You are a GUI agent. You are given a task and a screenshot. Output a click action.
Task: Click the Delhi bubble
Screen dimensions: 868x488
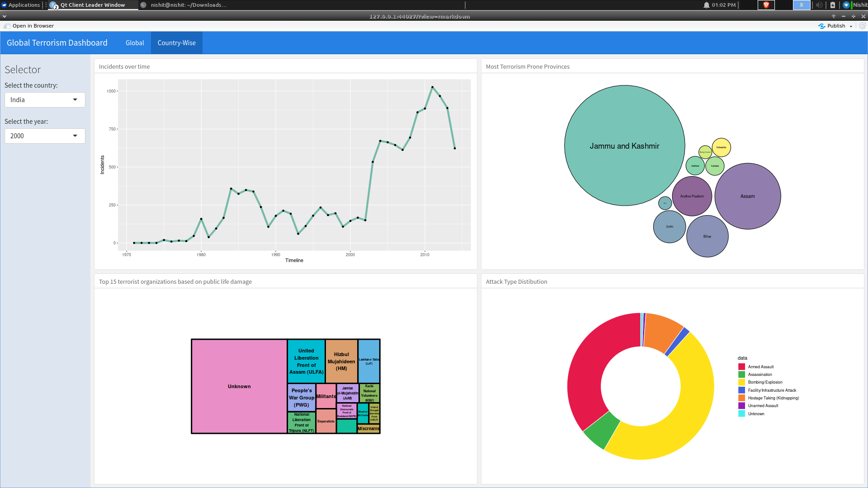click(x=670, y=227)
